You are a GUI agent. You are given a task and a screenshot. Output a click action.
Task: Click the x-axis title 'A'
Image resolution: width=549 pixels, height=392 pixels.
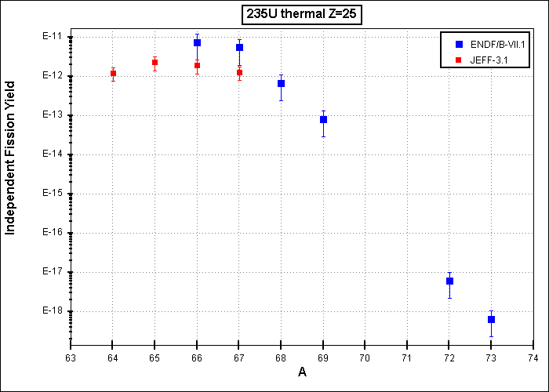(302, 372)
